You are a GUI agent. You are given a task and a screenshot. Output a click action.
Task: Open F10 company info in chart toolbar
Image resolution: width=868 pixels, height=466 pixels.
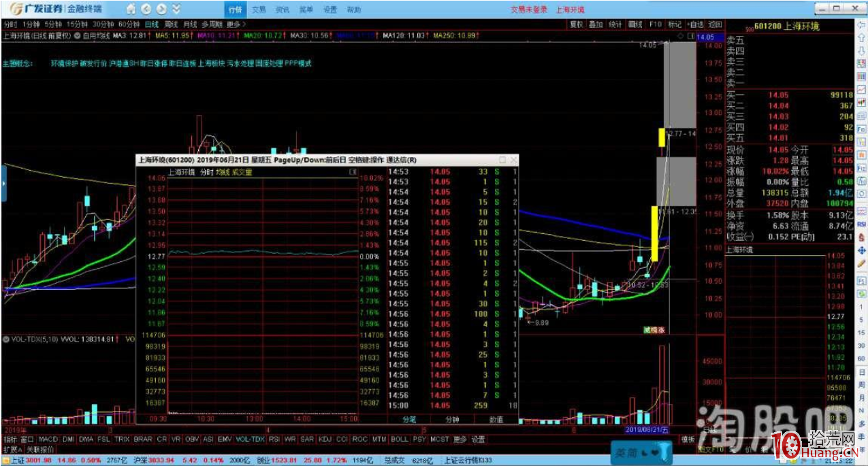[656, 24]
